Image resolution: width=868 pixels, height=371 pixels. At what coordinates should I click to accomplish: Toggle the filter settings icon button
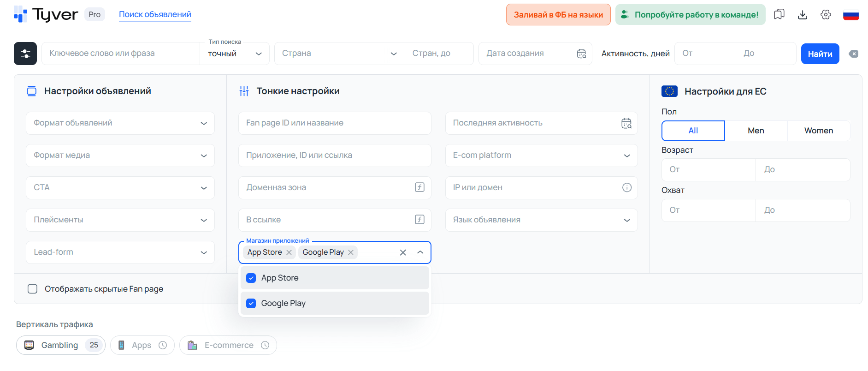[25, 54]
